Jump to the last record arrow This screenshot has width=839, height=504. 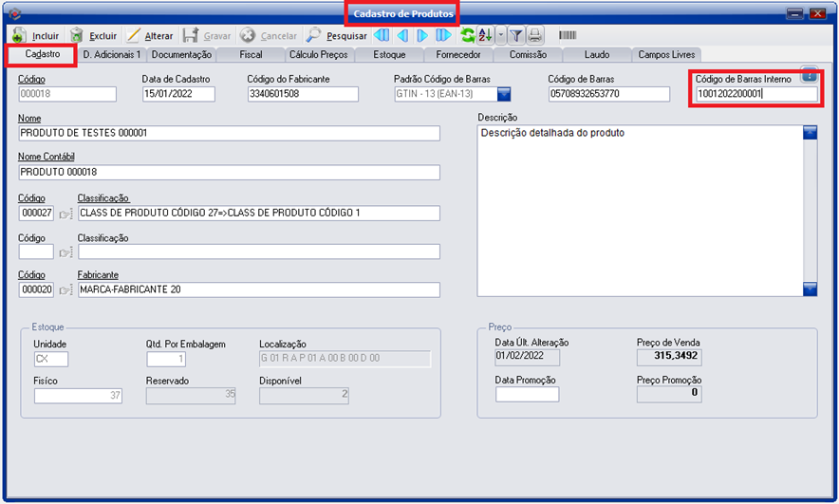point(443,36)
